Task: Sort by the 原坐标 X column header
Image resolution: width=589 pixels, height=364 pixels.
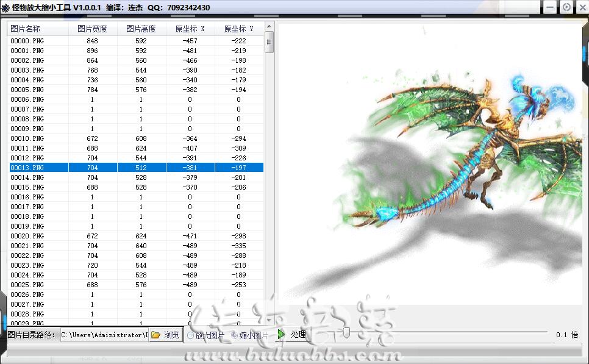Action: click(x=190, y=29)
